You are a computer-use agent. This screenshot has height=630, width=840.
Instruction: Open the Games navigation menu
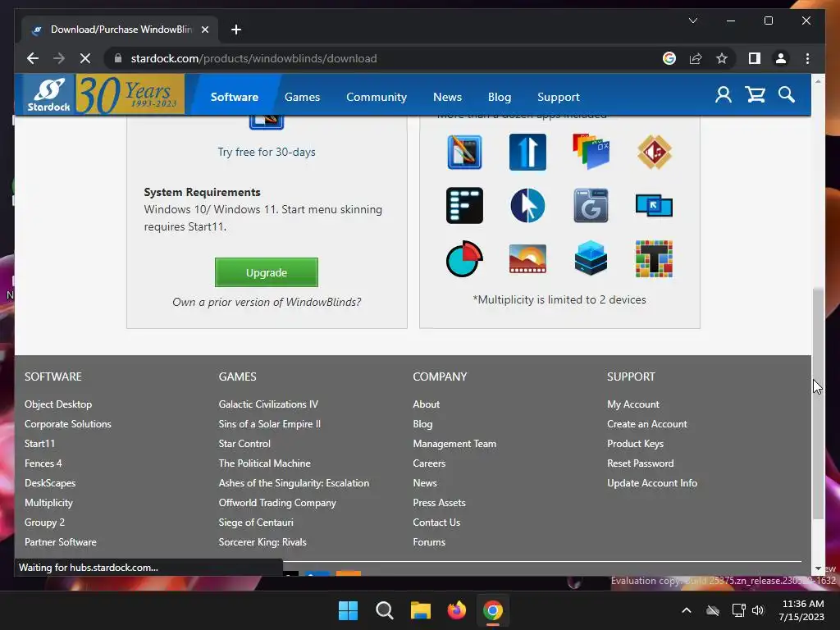tap(302, 97)
